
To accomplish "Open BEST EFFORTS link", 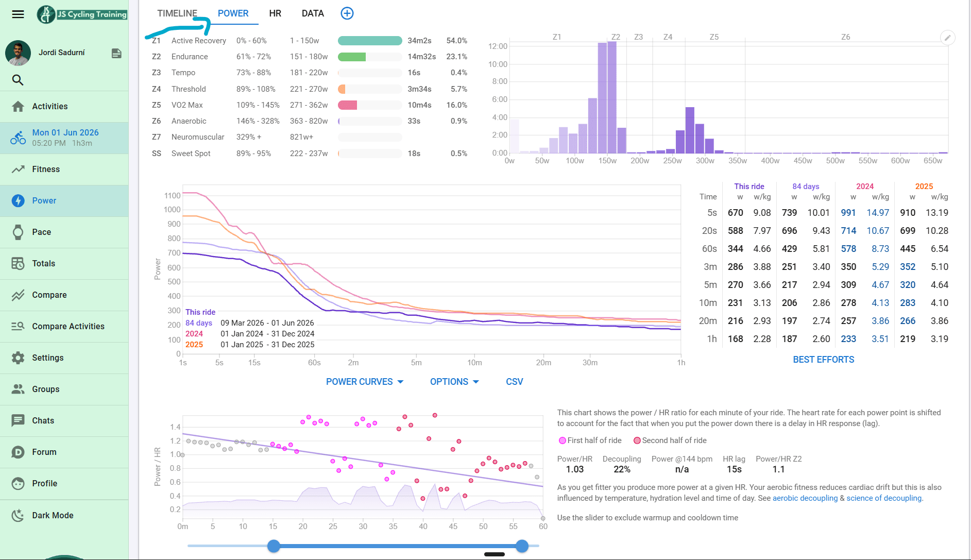I will tap(823, 360).
